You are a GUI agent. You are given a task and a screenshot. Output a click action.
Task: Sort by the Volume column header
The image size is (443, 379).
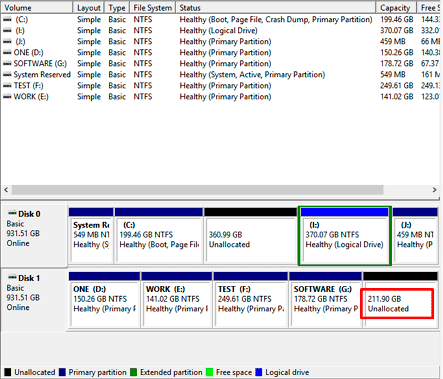[x=37, y=7]
